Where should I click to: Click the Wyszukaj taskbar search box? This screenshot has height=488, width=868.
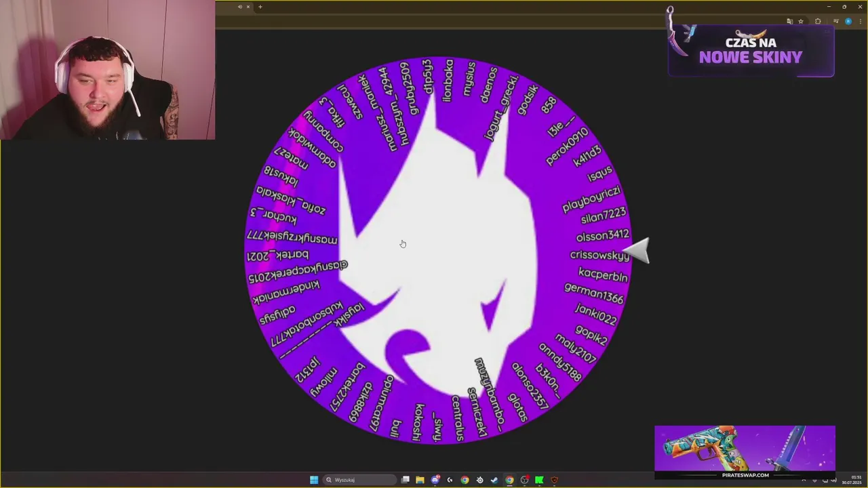coord(359,480)
